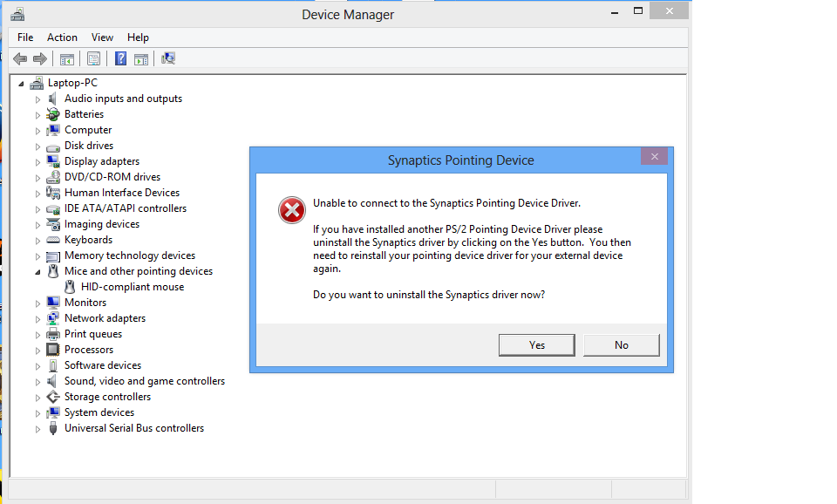Click Yes to uninstall the Synaptics driver

coord(536,345)
